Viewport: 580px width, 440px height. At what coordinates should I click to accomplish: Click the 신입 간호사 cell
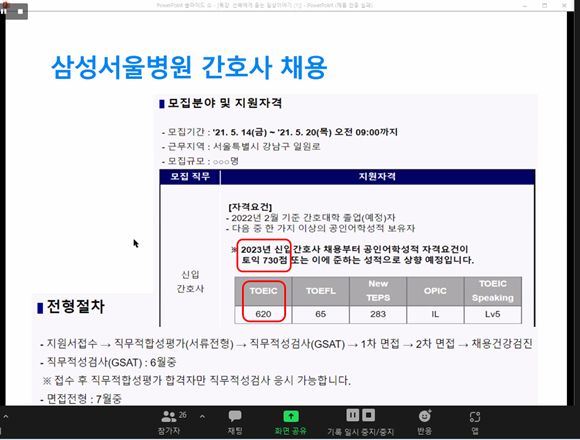tap(190, 281)
